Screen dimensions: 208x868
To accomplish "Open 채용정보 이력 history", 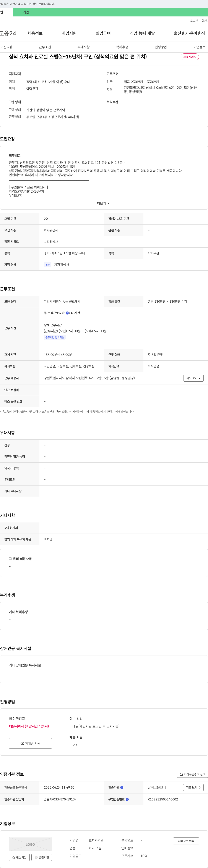I will (186, 841).
